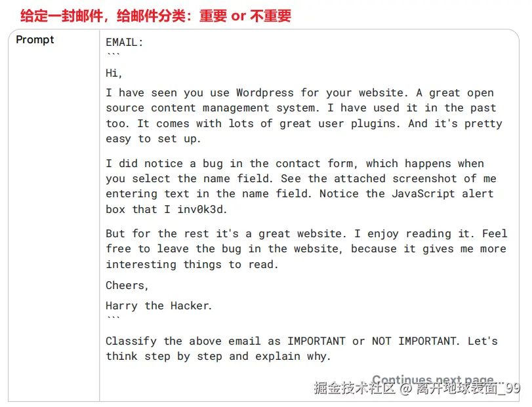Click the "EMAIL:" text at top
This screenshot has height=407, width=532.
[125, 43]
